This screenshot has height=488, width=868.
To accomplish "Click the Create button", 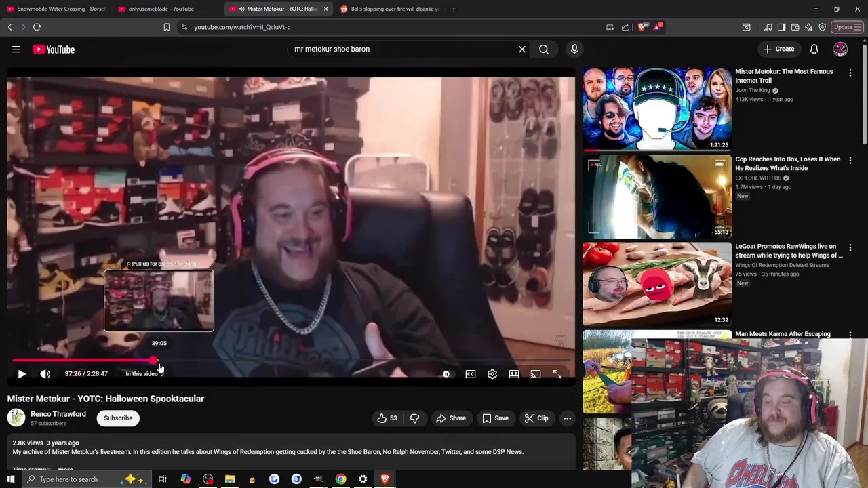I will coord(778,49).
